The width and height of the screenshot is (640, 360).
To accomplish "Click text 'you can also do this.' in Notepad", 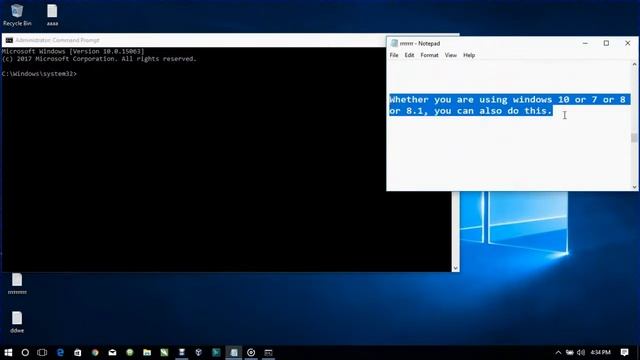I will click(493, 111).
